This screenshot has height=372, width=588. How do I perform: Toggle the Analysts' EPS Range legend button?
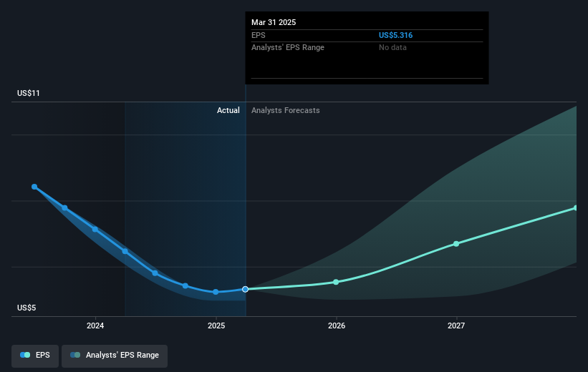click(x=115, y=356)
